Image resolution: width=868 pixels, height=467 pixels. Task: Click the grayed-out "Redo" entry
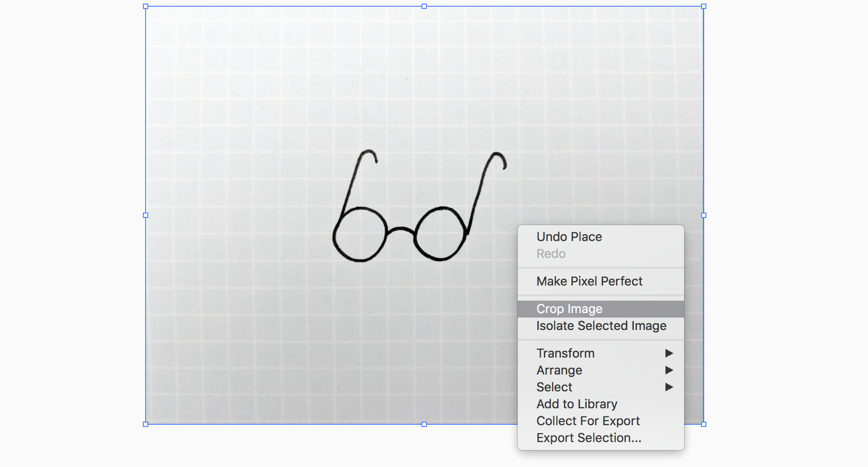551,254
